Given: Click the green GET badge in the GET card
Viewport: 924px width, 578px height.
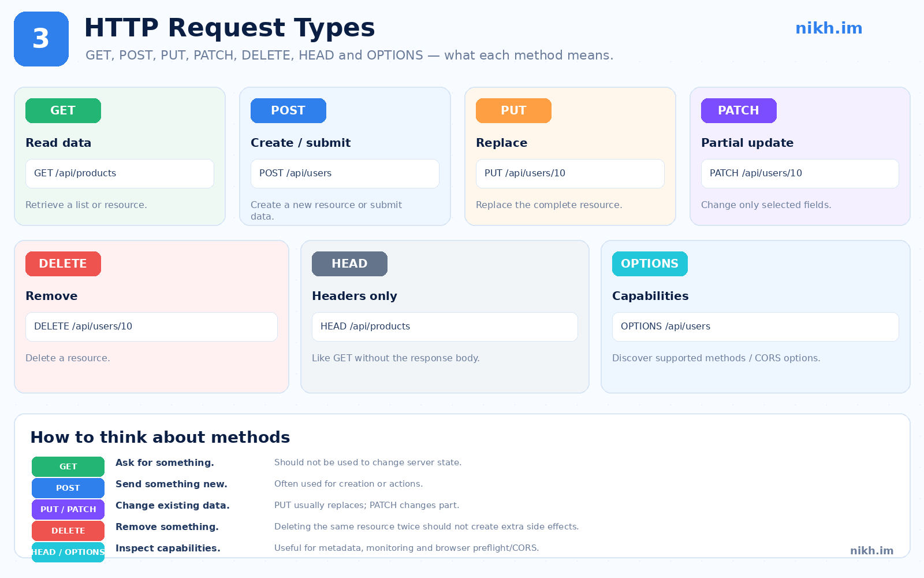Looking at the screenshot, I should pos(63,110).
